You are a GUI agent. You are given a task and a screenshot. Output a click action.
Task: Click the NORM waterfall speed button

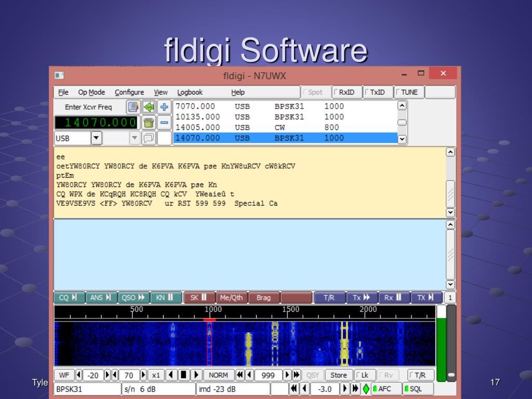point(219,375)
